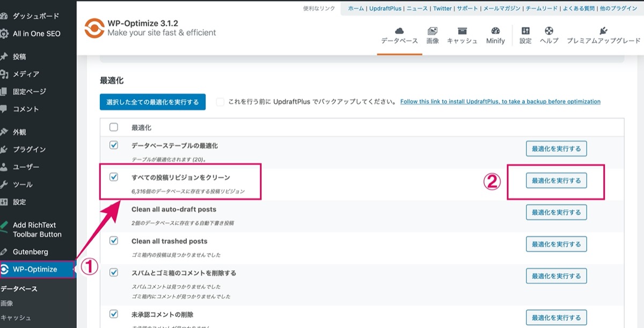This screenshot has width=644, height=328.
Task: Run optimization for スパムとゴミ箱のコメント row
Action: click(x=556, y=276)
